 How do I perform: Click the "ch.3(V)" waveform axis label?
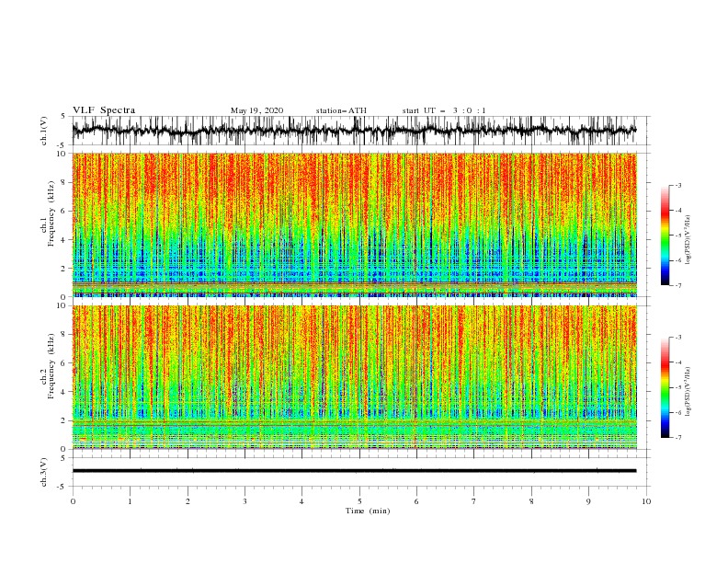point(44,472)
